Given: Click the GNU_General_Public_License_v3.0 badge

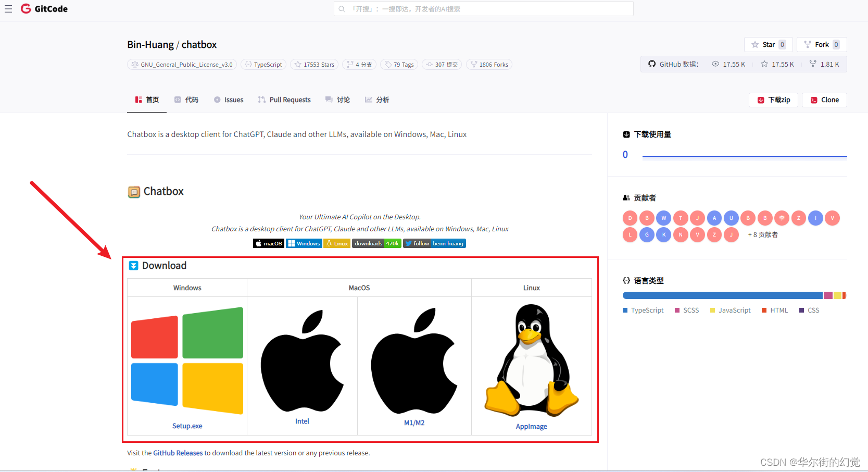Looking at the screenshot, I should pos(182,65).
